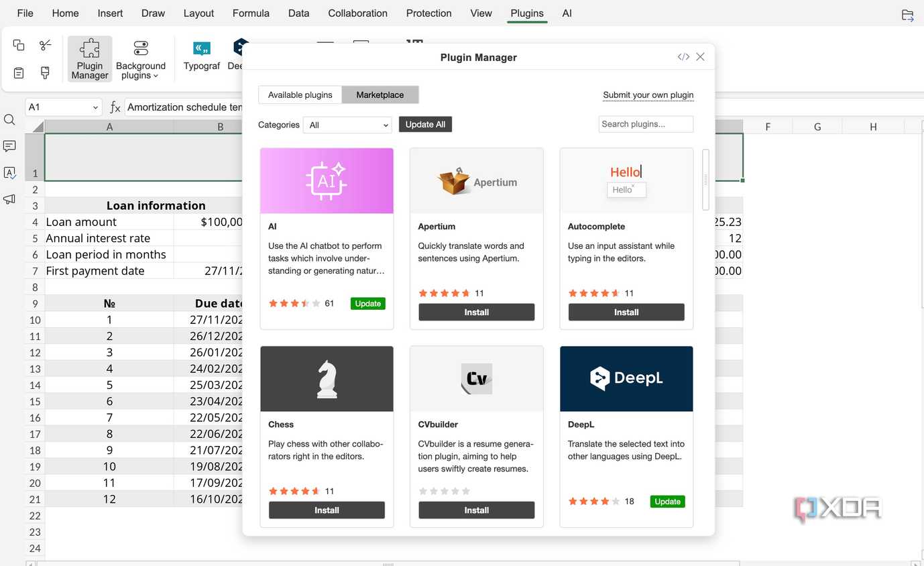Switch to the Draw tab
Image resolution: width=924 pixels, height=566 pixels.
click(153, 13)
